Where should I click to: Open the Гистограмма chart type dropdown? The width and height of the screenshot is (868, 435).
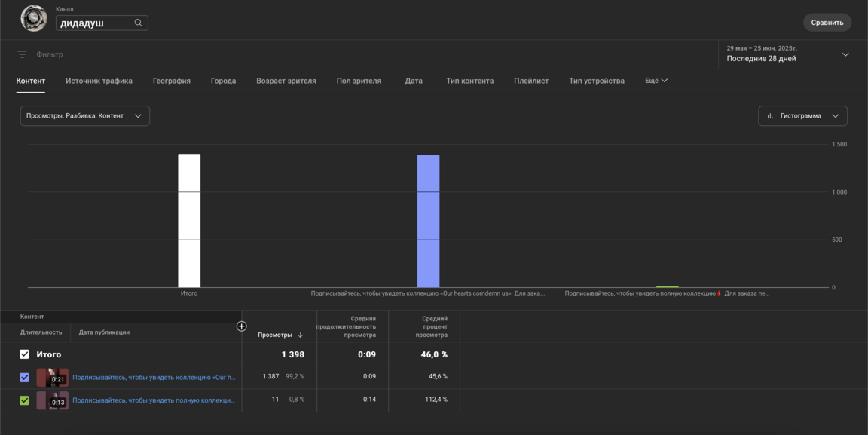802,116
